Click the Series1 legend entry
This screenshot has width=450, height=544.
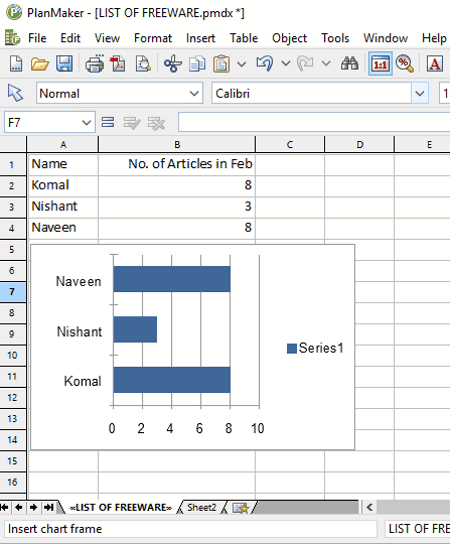(x=315, y=348)
